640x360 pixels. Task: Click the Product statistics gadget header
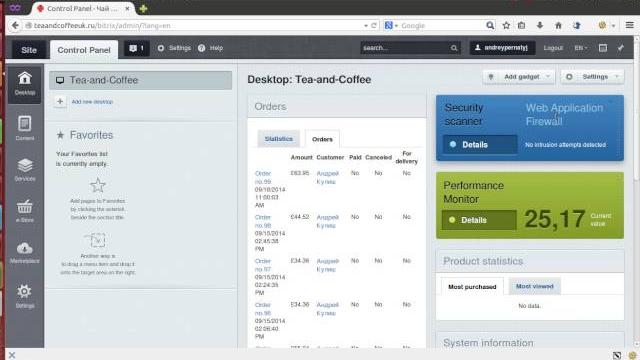click(x=530, y=261)
